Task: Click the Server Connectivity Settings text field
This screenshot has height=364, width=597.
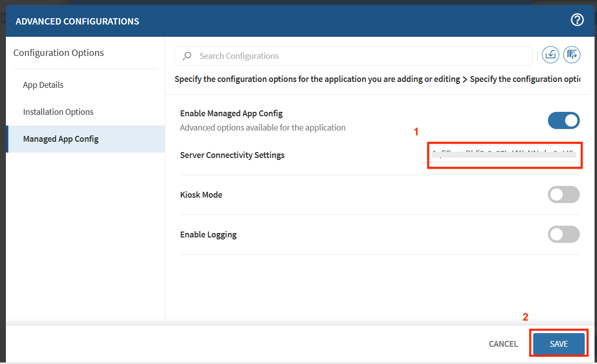Action: (x=504, y=155)
